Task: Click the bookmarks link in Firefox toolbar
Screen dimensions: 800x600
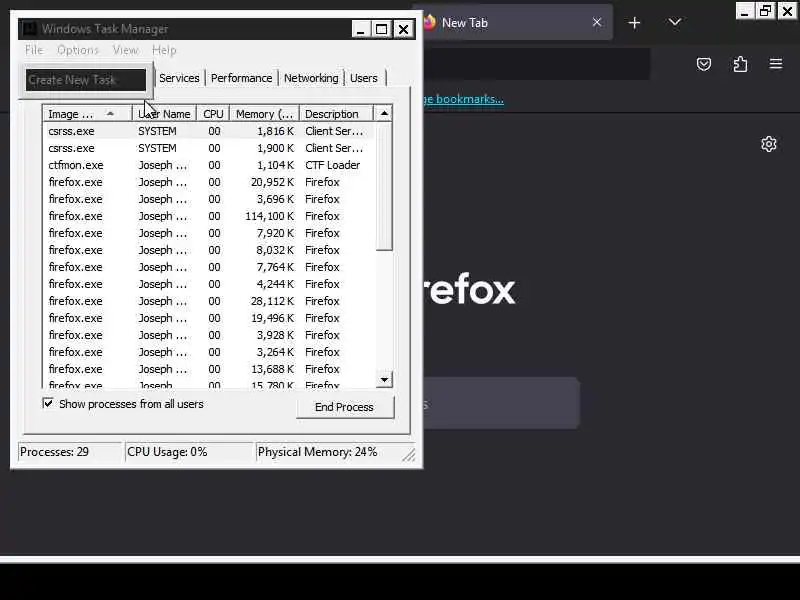Action: pyautogui.click(x=463, y=99)
